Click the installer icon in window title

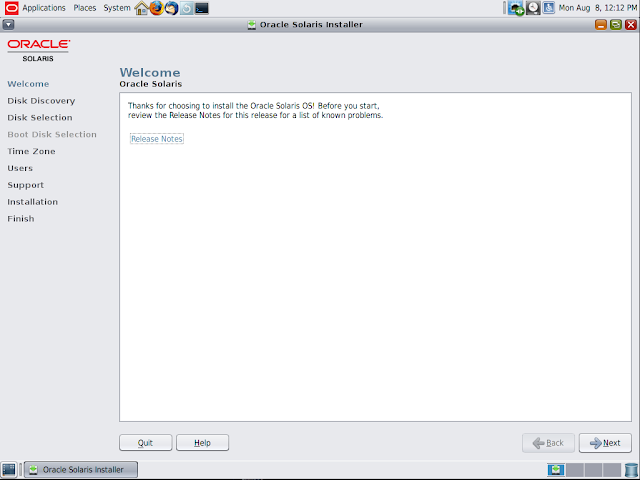pos(251,25)
